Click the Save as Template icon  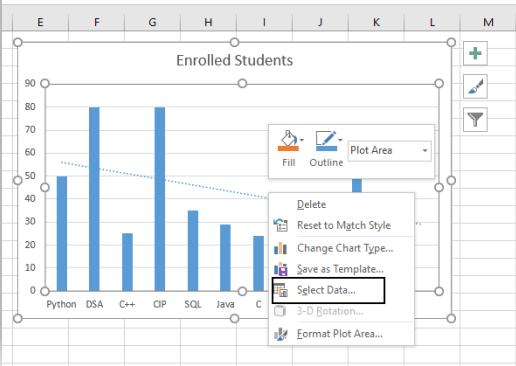coord(280,269)
